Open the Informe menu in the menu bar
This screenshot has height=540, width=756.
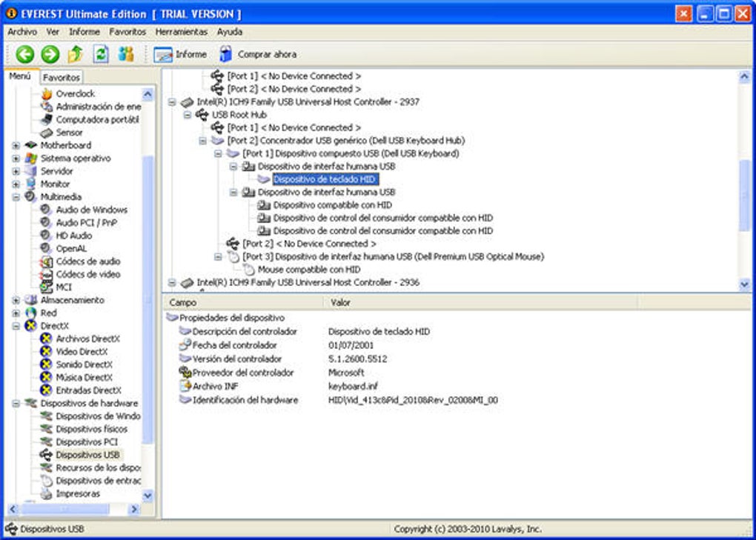pyautogui.click(x=84, y=32)
